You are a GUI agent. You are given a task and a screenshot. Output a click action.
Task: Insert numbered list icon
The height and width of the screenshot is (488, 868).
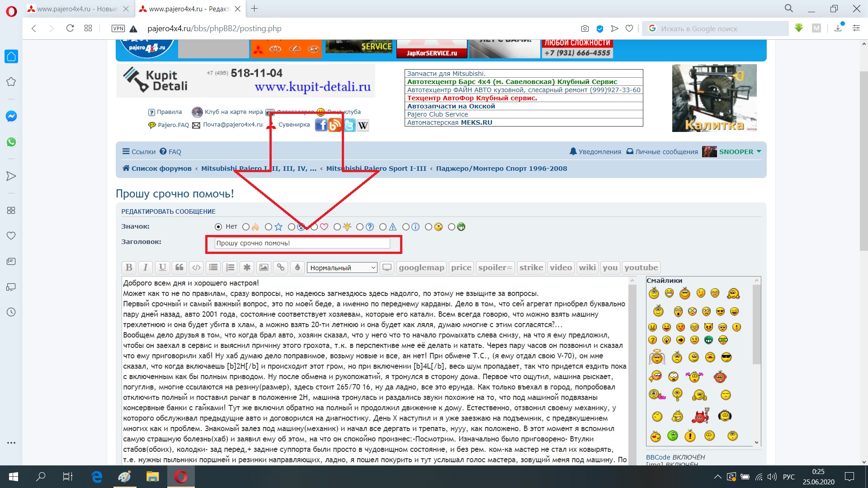[230, 267]
